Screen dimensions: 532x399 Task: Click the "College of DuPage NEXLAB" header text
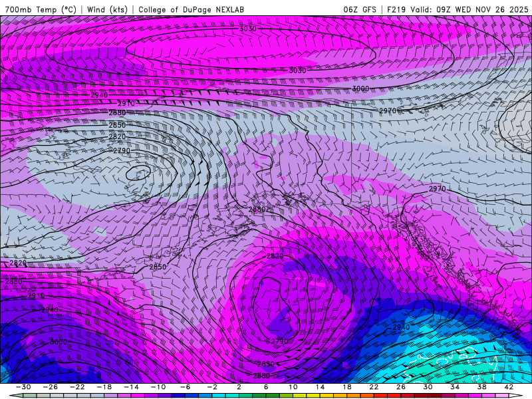pyautogui.click(x=191, y=9)
